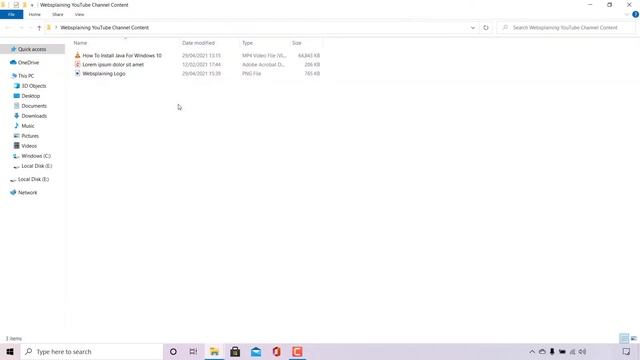This screenshot has width=640, height=360.
Task: Select This PC in navigation pane
Action: tap(26, 76)
